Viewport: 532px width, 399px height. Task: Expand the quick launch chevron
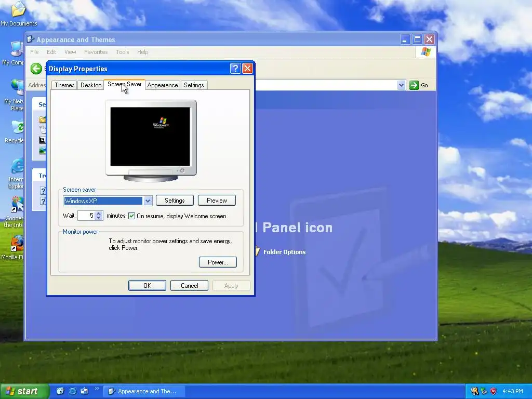pos(97,389)
